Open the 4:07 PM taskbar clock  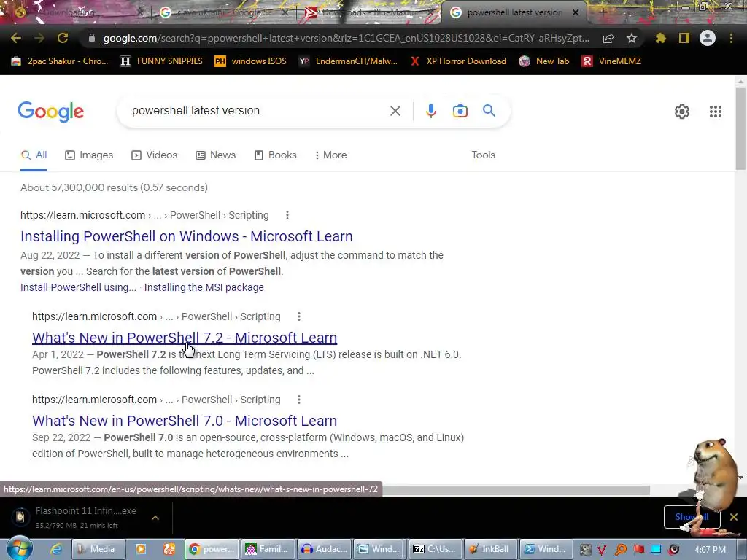[x=711, y=550]
